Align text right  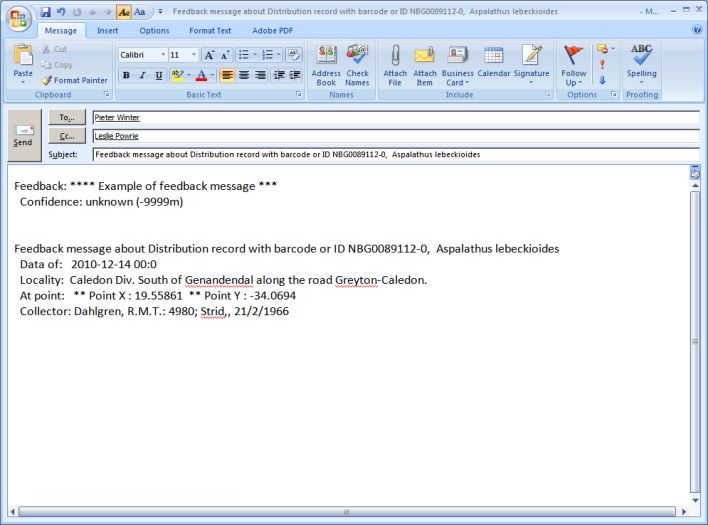point(260,75)
